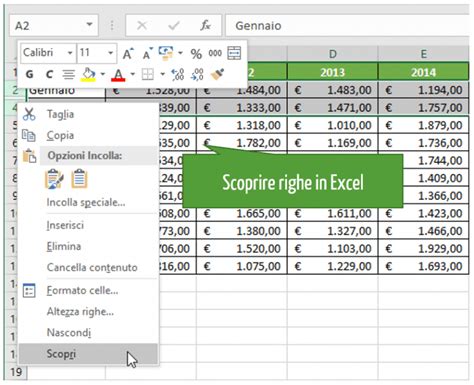Select Elimina in context menu
Screen dimensions: 474x385
click(x=88, y=246)
